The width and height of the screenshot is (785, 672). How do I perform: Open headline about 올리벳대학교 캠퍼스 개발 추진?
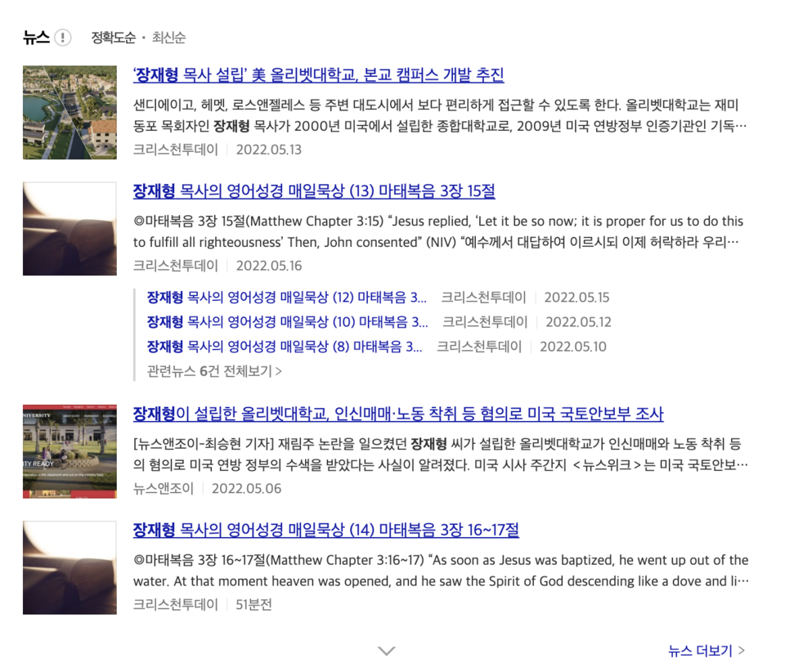click(x=318, y=75)
